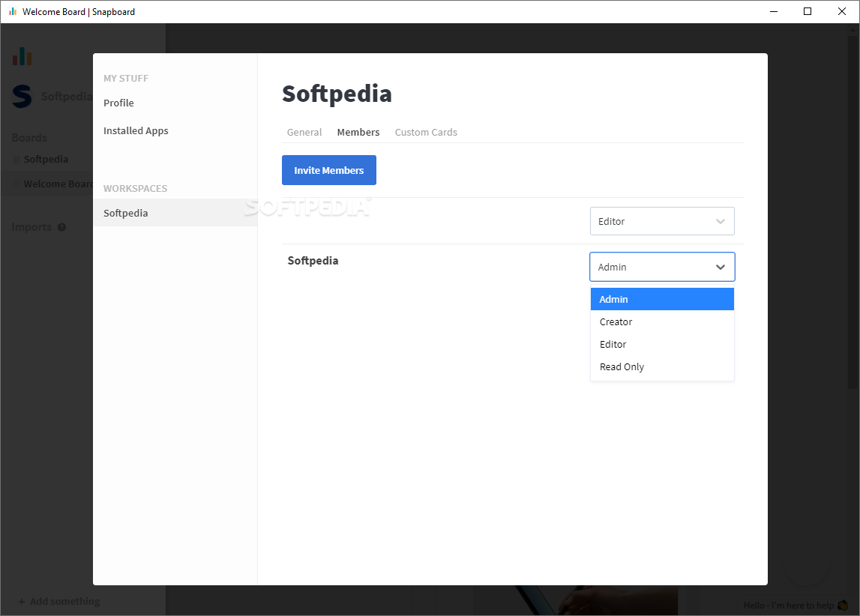Click the Invite Members button
Screen dimensions: 860x616
[329, 170]
